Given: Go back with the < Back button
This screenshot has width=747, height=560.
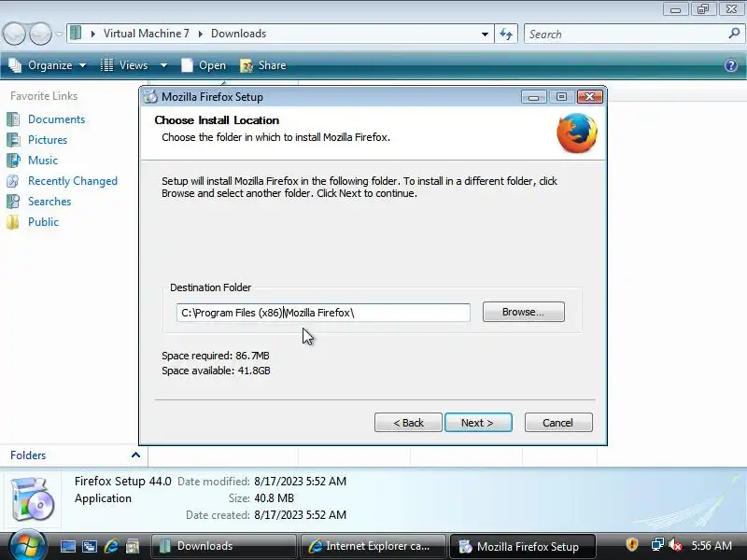Looking at the screenshot, I should pyautogui.click(x=408, y=423).
